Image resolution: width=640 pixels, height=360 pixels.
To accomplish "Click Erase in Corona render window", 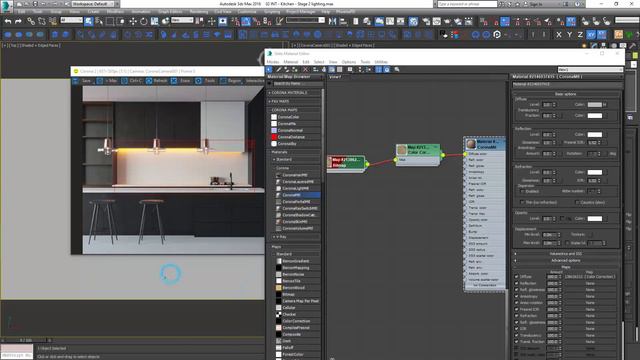I will (x=181, y=81).
